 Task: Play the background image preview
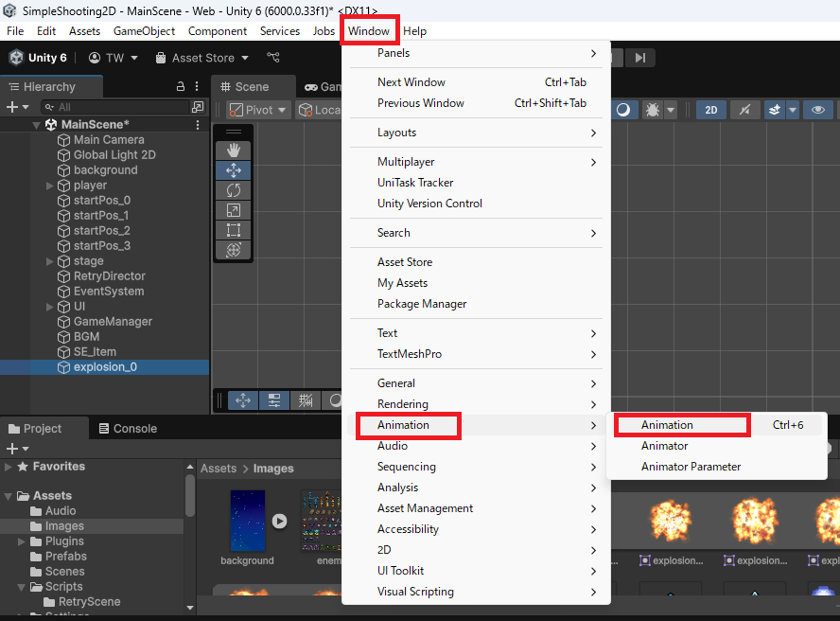pyautogui.click(x=279, y=521)
